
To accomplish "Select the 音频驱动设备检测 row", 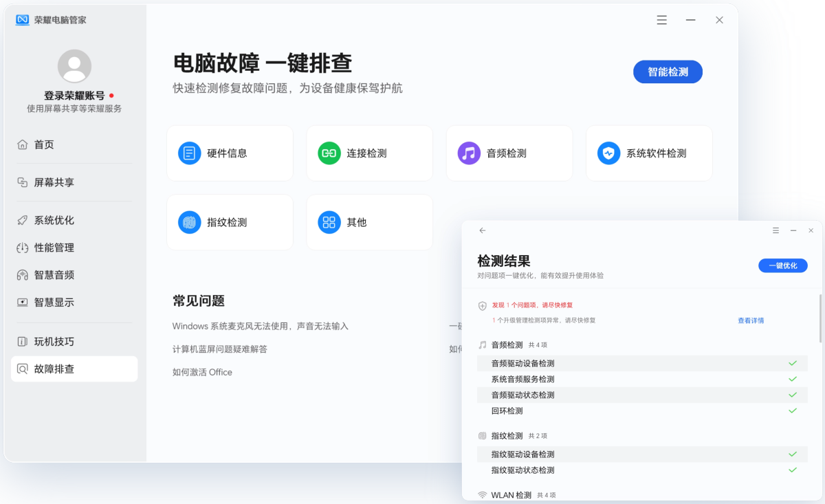I will pyautogui.click(x=642, y=363).
